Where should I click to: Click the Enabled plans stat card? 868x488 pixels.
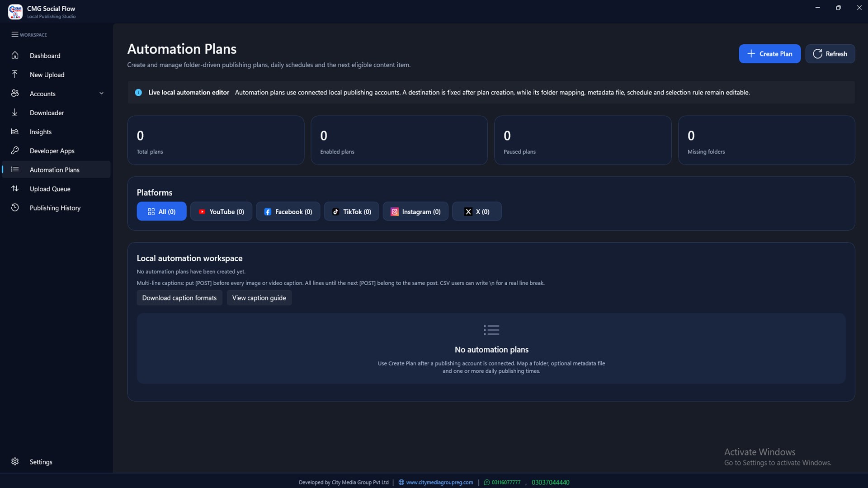click(399, 140)
